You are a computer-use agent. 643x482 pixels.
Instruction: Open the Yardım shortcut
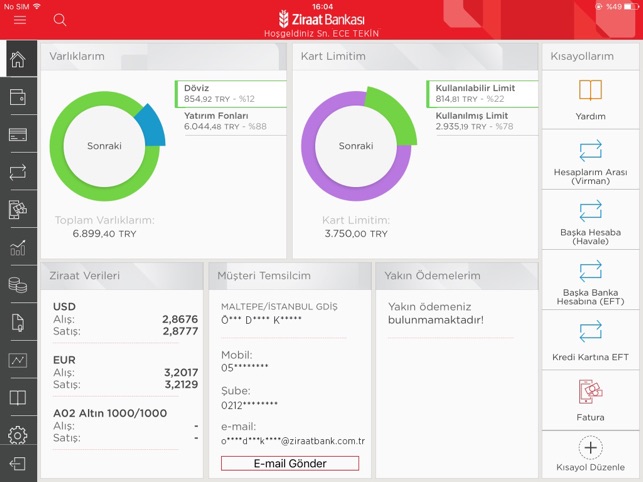coord(590,100)
